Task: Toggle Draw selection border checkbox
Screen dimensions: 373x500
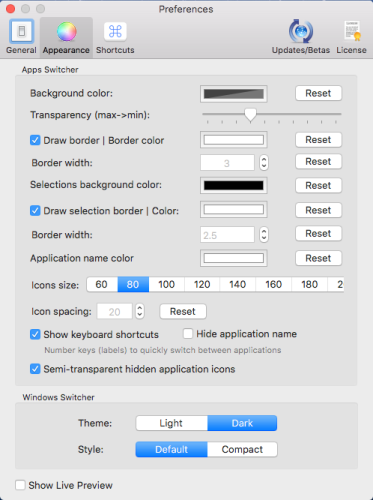Action: pyautogui.click(x=35, y=211)
